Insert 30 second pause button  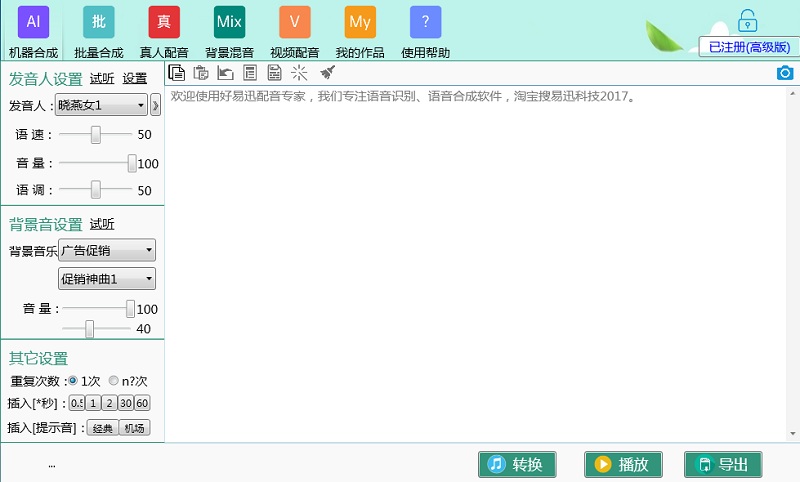click(125, 404)
